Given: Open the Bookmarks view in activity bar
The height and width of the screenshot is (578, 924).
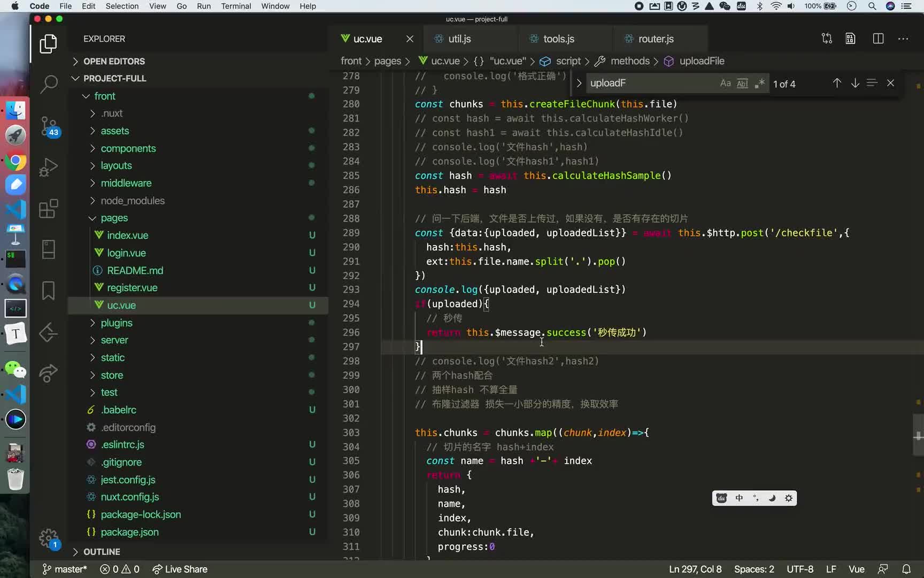Looking at the screenshot, I should [x=48, y=291].
